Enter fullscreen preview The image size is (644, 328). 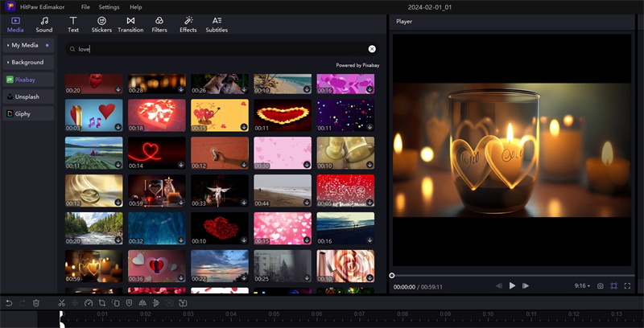pyautogui.click(x=627, y=285)
